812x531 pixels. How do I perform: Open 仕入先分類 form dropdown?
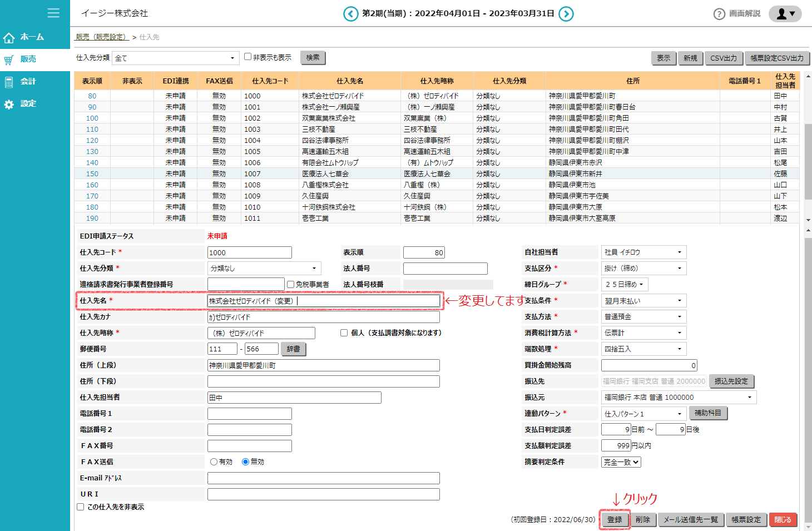[264, 268]
